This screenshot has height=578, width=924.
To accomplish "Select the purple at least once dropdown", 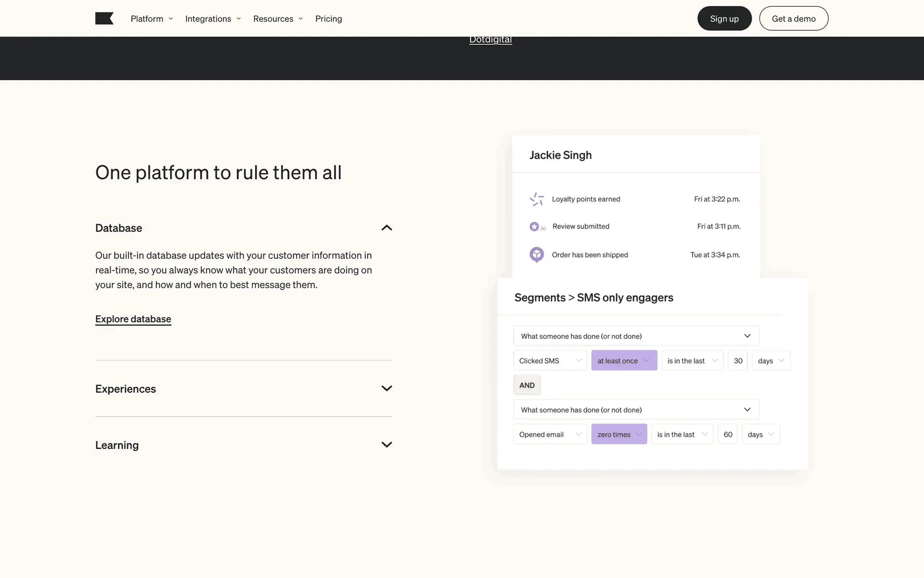I will (624, 361).
